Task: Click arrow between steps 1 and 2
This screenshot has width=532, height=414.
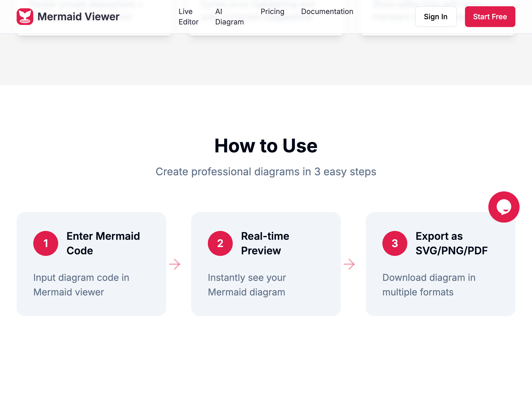Action: [x=175, y=264]
